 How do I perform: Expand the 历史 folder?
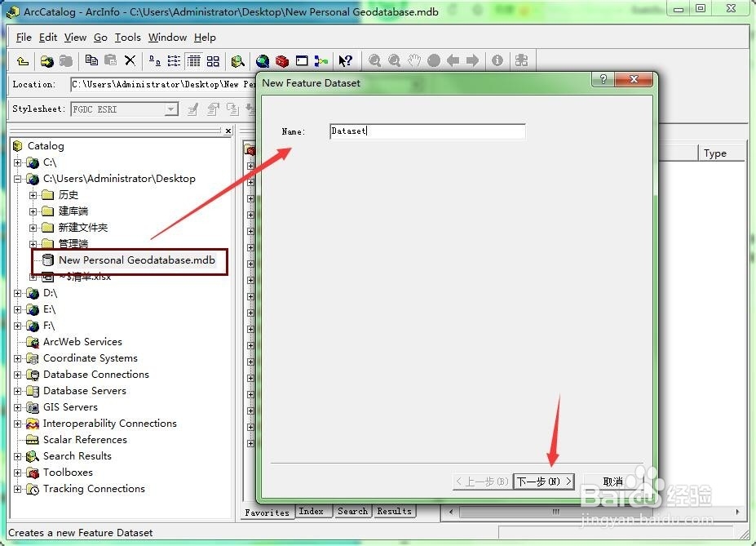(x=33, y=195)
